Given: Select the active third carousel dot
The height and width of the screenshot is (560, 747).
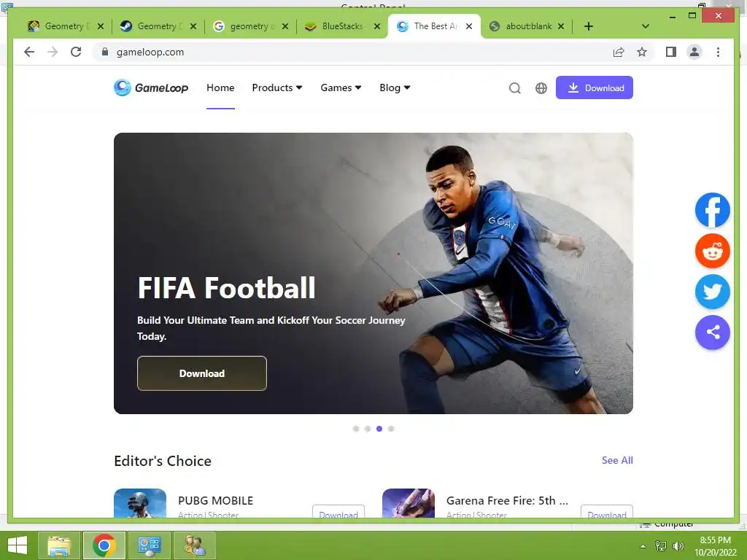Looking at the screenshot, I should 379,429.
